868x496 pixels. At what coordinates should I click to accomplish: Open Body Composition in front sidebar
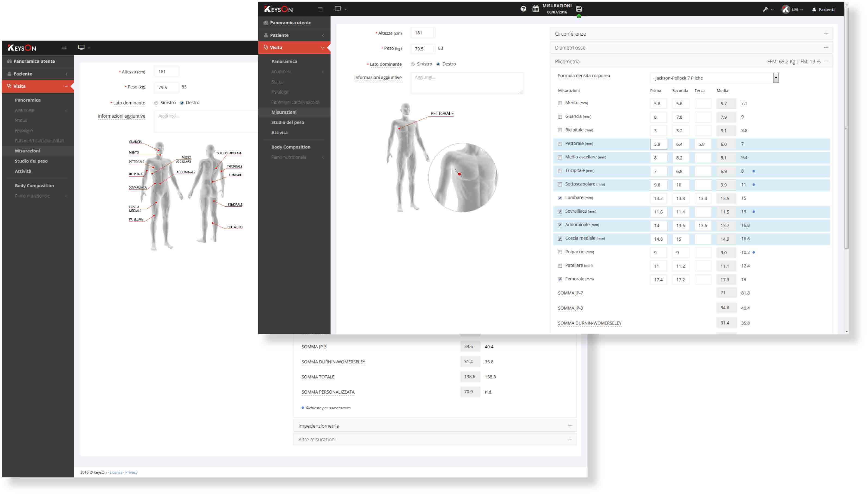tap(290, 147)
